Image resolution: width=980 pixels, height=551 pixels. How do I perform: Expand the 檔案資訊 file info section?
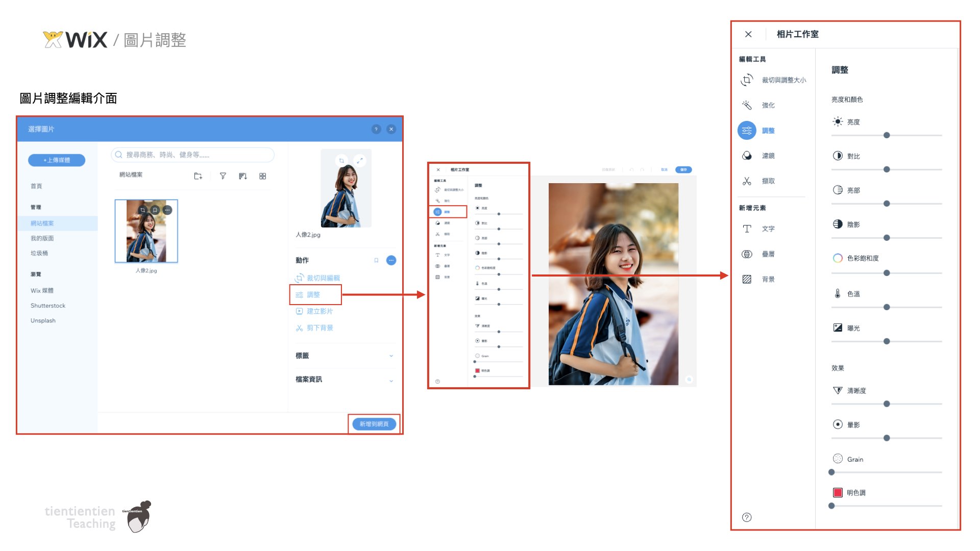pyautogui.click(x=391, y=380)
